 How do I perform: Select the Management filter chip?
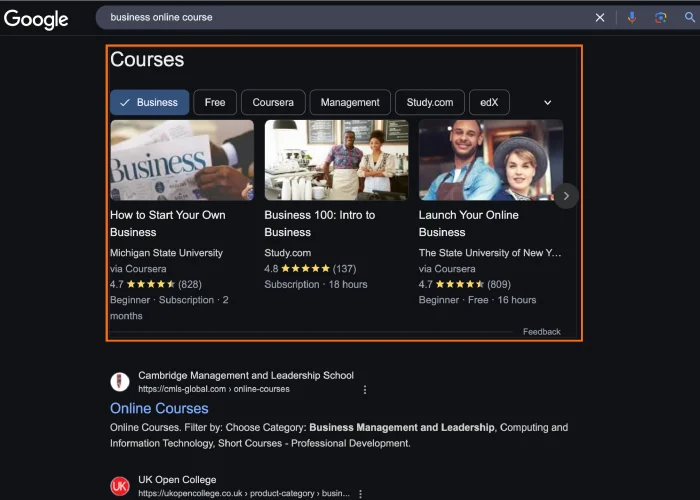350,102
